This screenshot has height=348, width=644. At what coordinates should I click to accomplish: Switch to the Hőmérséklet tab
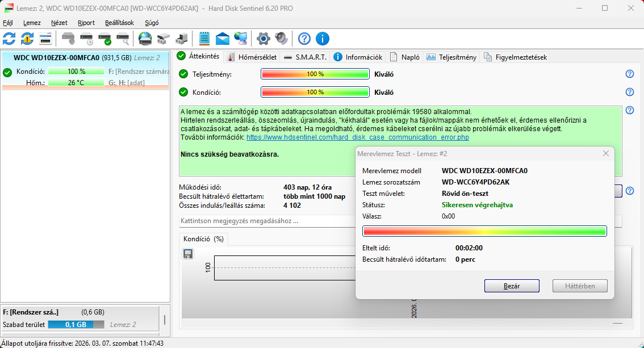252,57
